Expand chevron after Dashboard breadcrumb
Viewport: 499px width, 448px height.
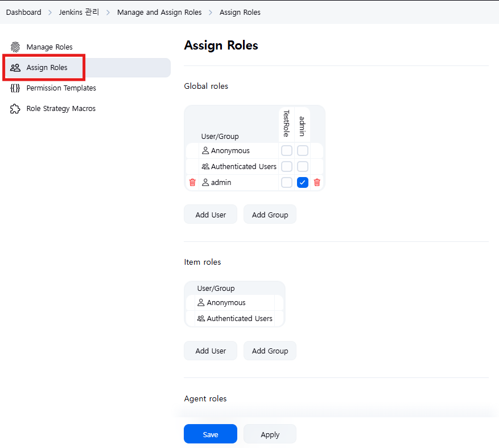pos(50,13)
